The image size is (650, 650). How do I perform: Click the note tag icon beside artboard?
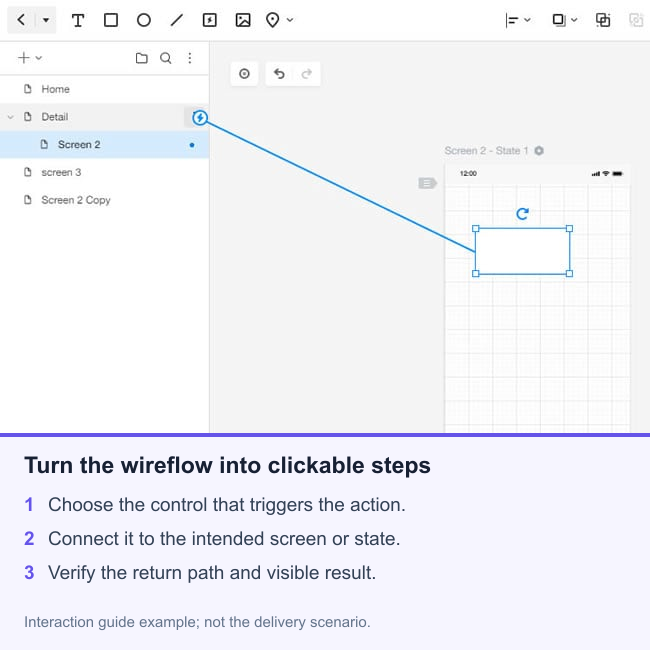tap(427, 183)
